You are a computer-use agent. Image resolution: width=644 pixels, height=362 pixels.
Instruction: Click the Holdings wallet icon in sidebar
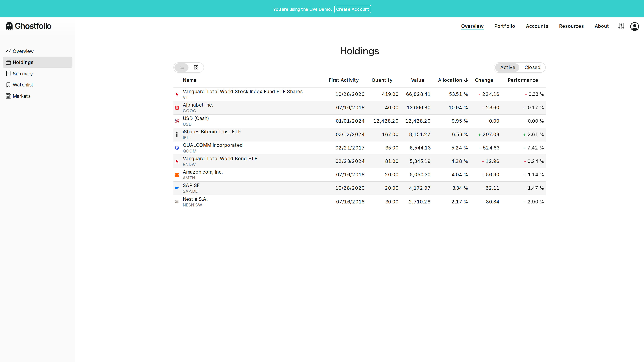[8, 62]
